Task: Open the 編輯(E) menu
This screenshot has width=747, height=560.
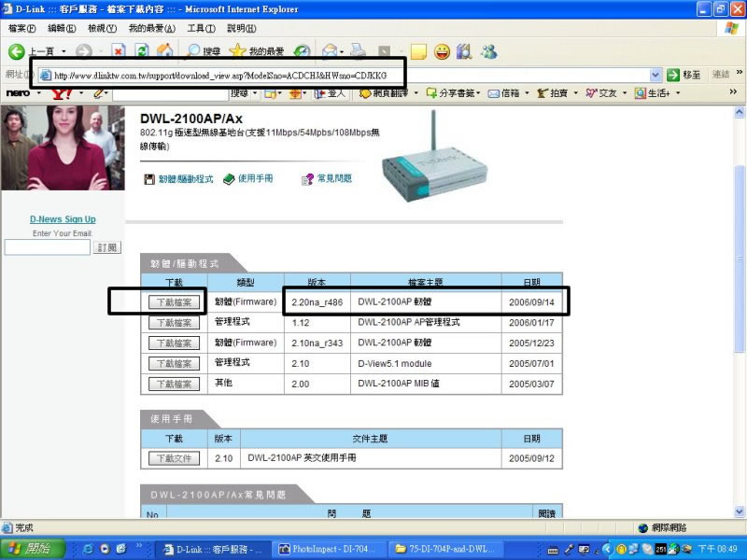Action: click(x=62, y=29)
